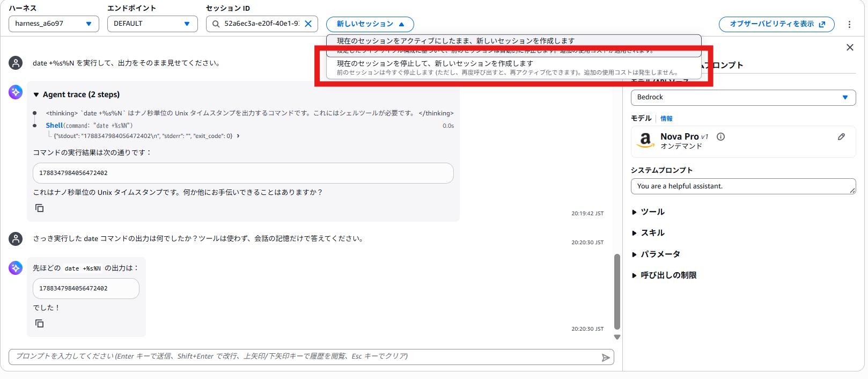Click the info icon next to Nova Pro

click(721, 136)
